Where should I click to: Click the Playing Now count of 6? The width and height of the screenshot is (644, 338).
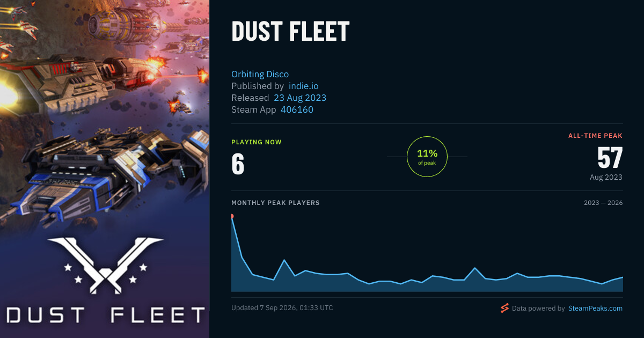tap(238, 164)
